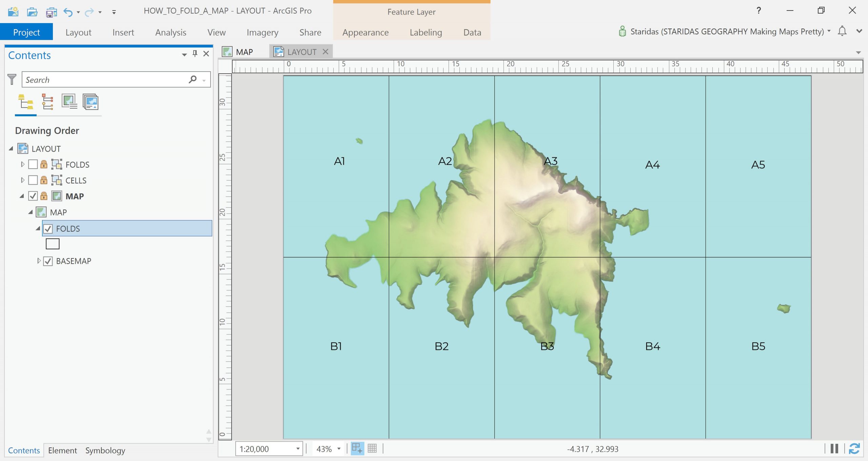The height and width of the screenshot is (461, 868).
Task: Open the 43% zoom level dropdown
Action: pos(338,449)
